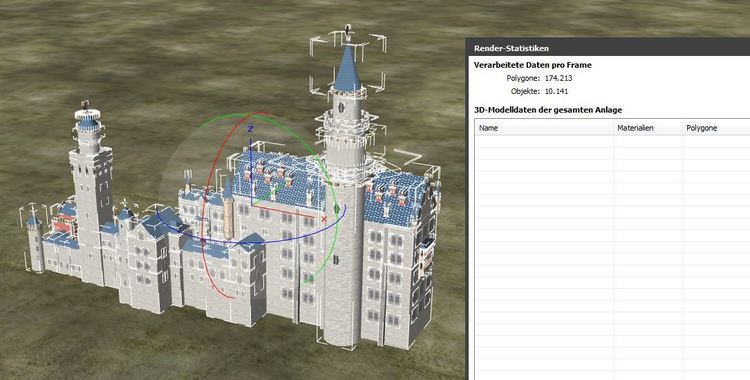Click the blue Z axis gizmo label
The width and height of the screenshot is (750, 380).
(x=250, y=129)
